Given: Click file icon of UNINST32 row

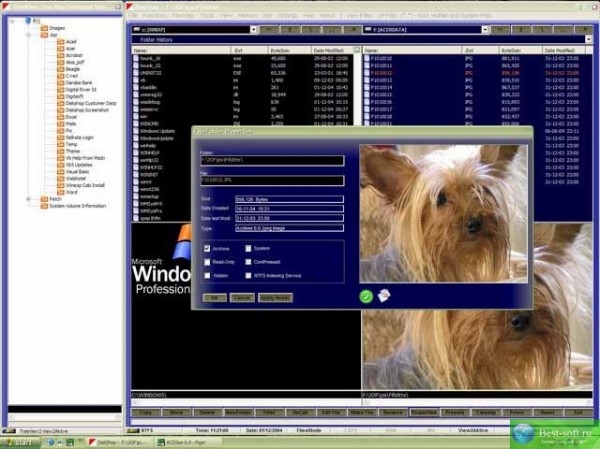Looking at the screenshot, I should pyautogui.click(x=136, y=73).
